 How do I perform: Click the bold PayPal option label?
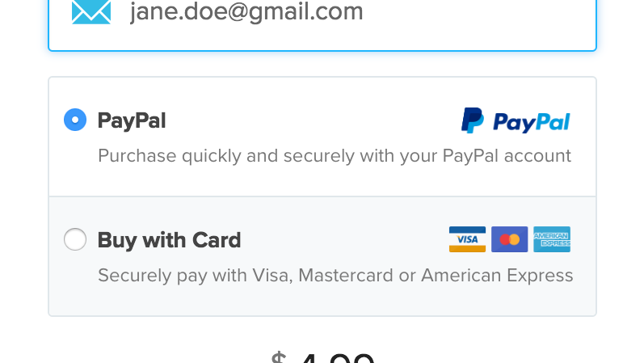[132, 120]
